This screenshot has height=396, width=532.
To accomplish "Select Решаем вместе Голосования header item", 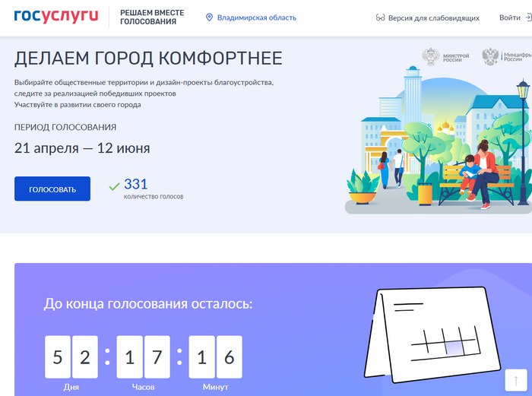I will 152,17.
